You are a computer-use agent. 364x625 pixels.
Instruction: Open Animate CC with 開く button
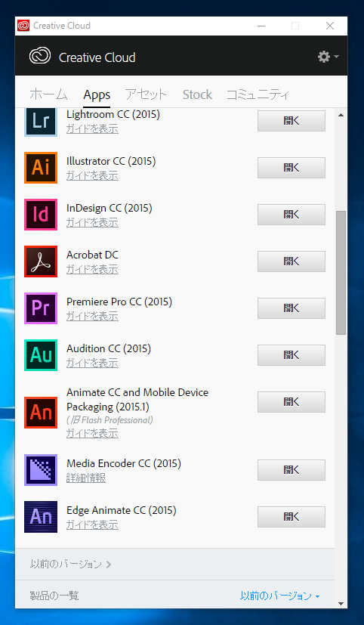coord(292,402)
